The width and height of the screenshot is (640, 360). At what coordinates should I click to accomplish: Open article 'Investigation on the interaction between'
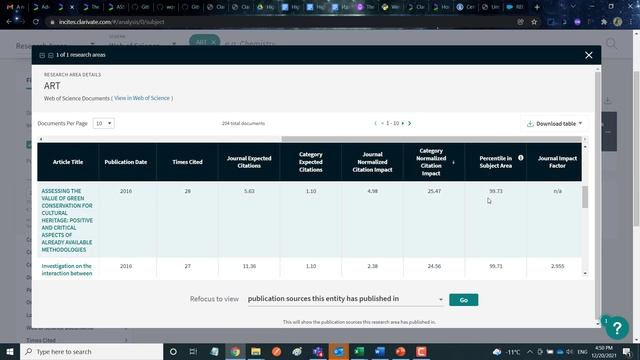67,270
